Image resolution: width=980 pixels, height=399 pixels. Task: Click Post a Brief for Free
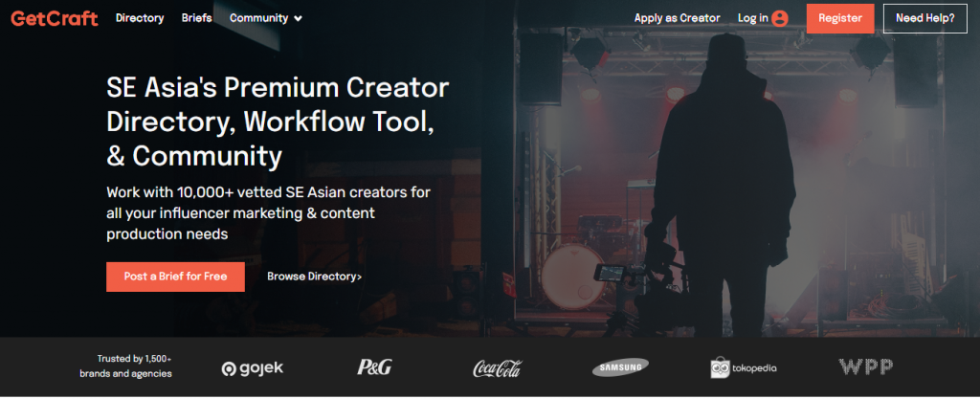(175, 277)
